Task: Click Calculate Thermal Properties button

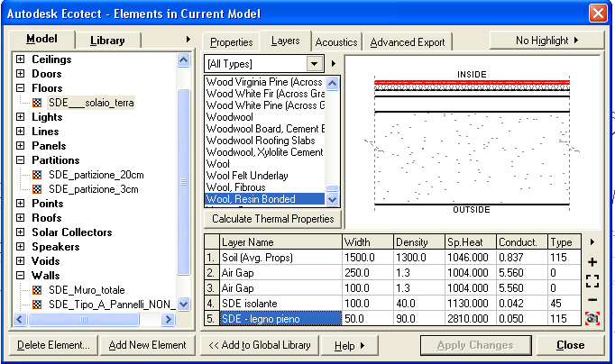Action: coord(272,219)
